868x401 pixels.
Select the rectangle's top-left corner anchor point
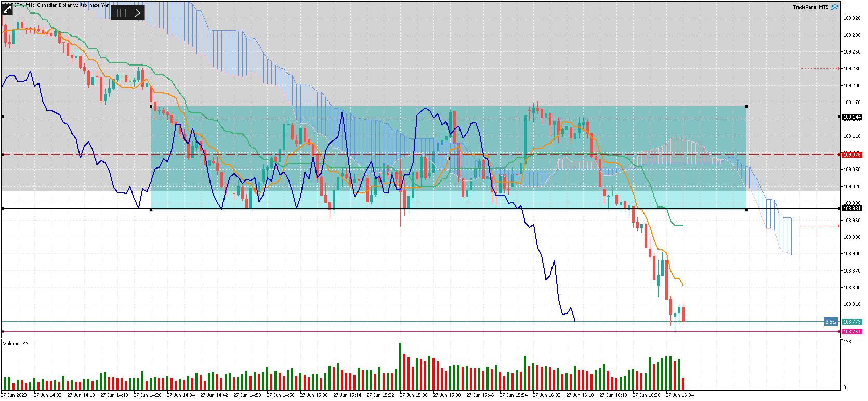(151, 106)
